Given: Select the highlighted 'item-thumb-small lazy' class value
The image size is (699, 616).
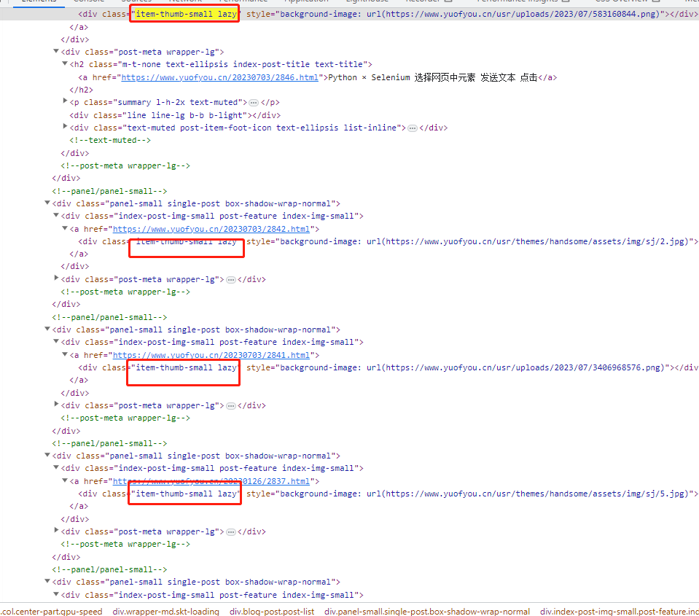Looking at the screenshot, I should [x=186, y=15].
